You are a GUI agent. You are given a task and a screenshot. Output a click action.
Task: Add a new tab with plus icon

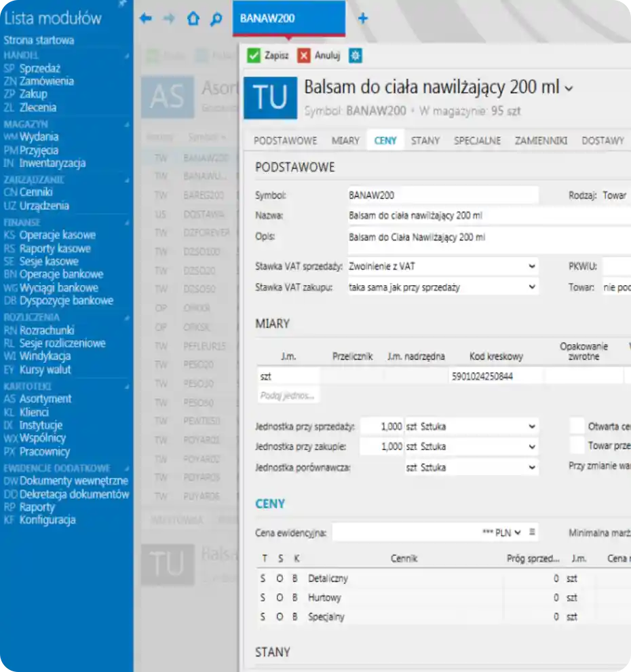pos(363,18)
